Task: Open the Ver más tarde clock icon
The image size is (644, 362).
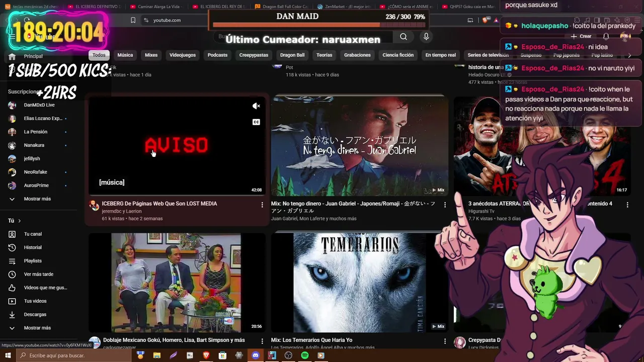Action: point(12,274)
